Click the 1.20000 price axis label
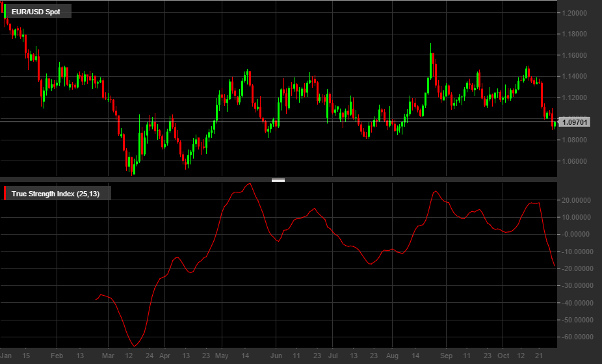 pyautogui.click(x=574, y=13)
